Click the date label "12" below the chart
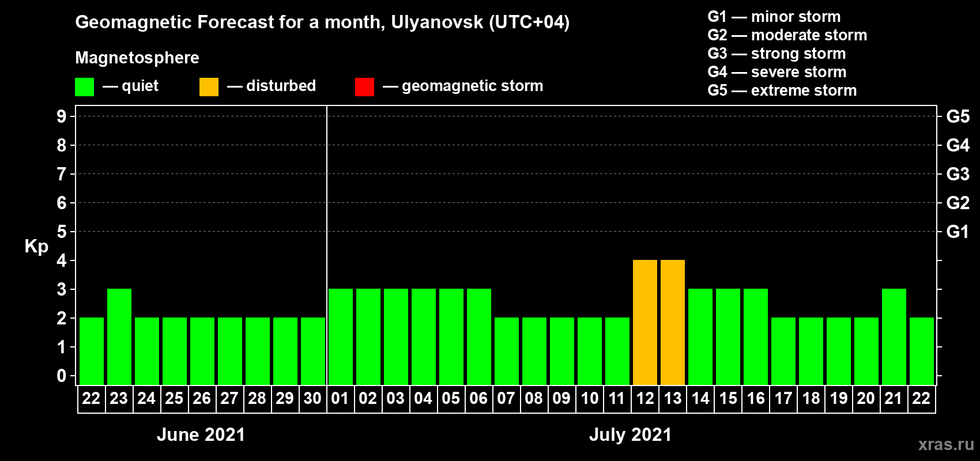The width and height of the screenshot is (980, 461). [x=645, y=398]
